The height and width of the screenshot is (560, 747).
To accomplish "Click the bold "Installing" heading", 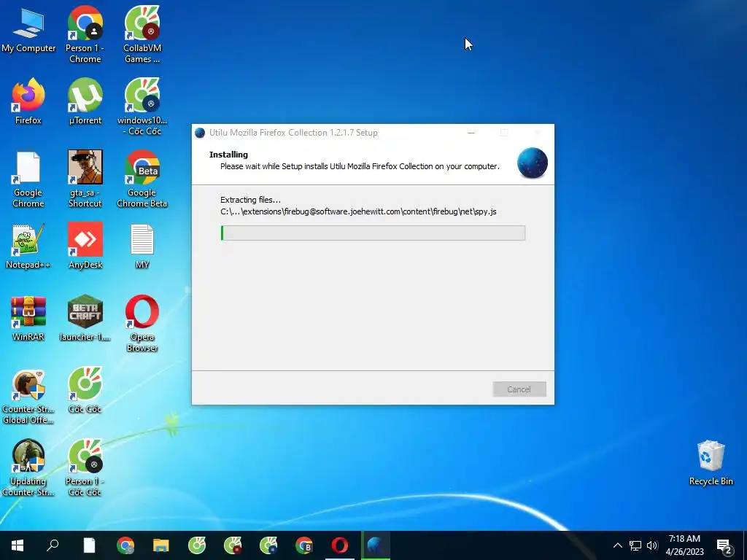I will click(228, 155).
